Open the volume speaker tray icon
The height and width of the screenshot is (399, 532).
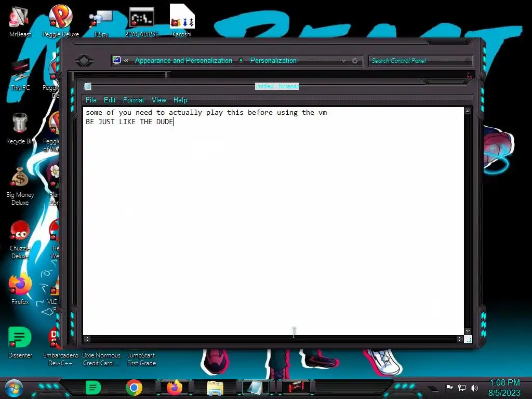(x=474, y=388)
